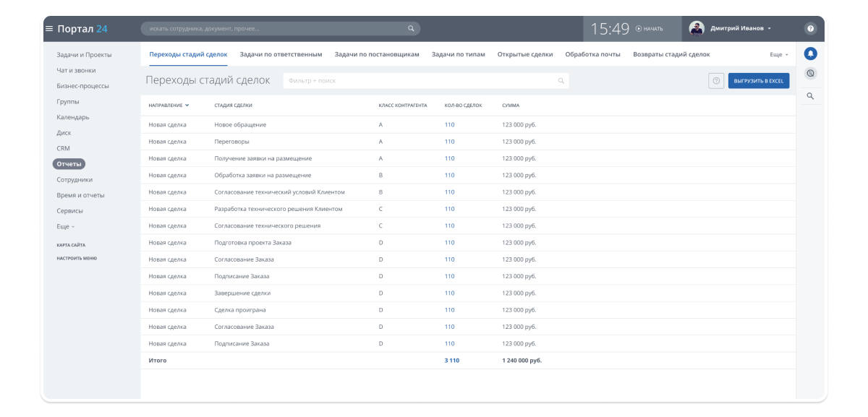Click the Фильтр + поиск field
The width and height of the screenshot is (868, 417).
[425, 81]
